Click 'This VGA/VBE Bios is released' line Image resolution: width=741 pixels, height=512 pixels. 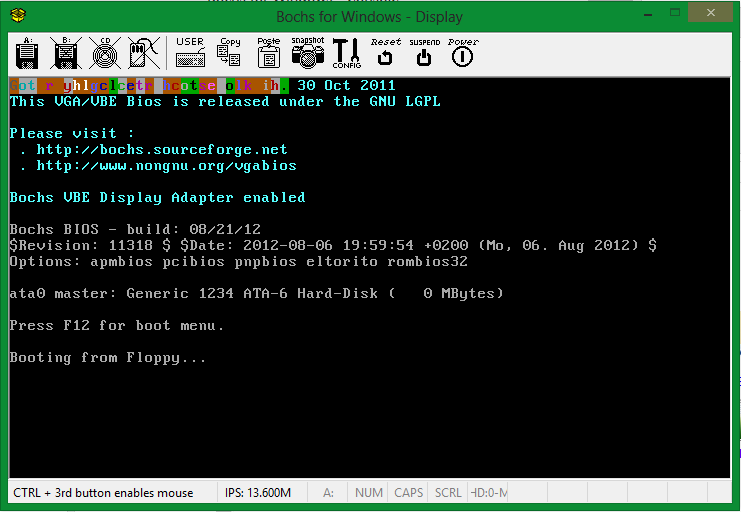coord(225,102)
